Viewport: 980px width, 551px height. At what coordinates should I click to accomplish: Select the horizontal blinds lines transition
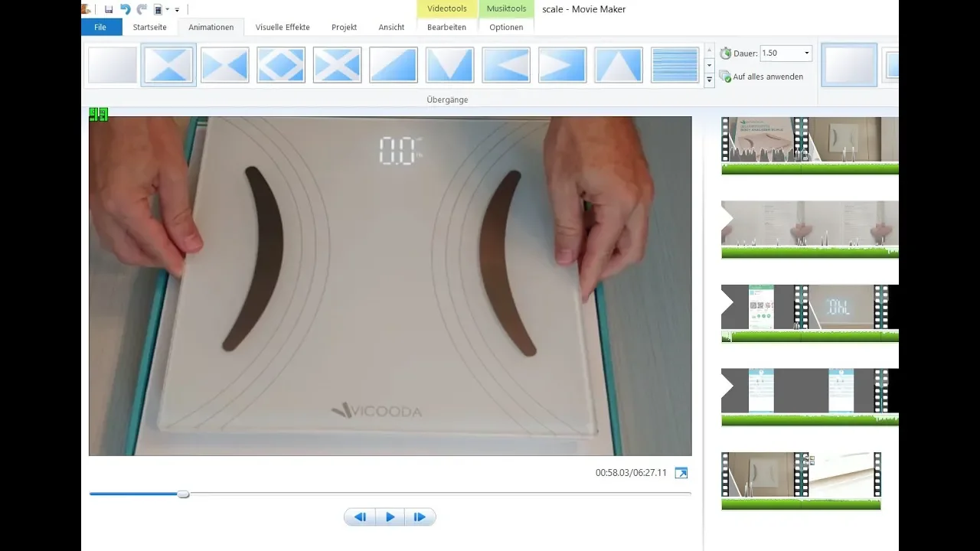coord(675,64)
